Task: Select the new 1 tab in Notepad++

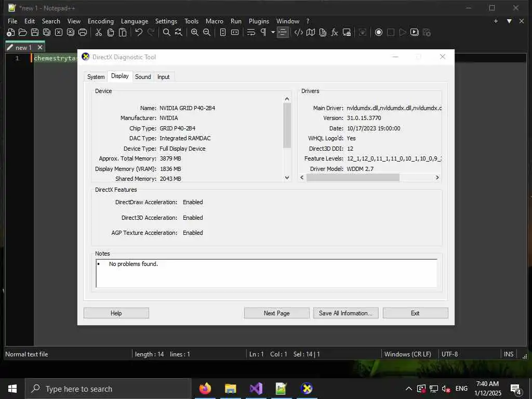Action: pyautogui.click(x=23, y=47)
